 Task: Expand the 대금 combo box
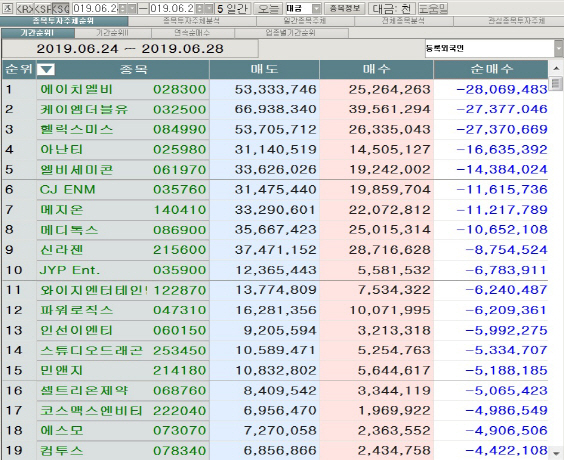pos(316,9)
